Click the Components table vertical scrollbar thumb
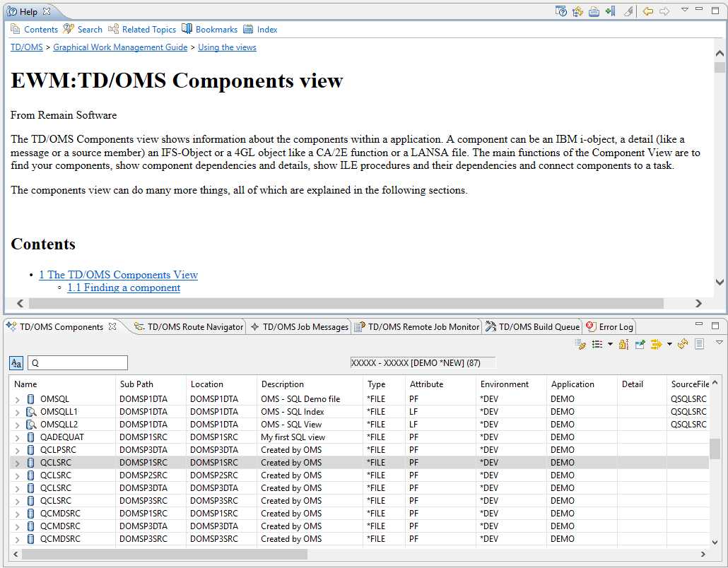The height and width of the screenshot is (568, 728). coord(715,449)
